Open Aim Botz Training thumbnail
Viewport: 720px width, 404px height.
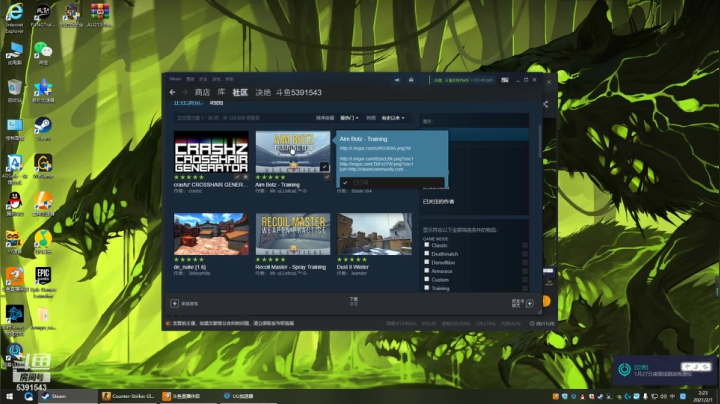292,152
